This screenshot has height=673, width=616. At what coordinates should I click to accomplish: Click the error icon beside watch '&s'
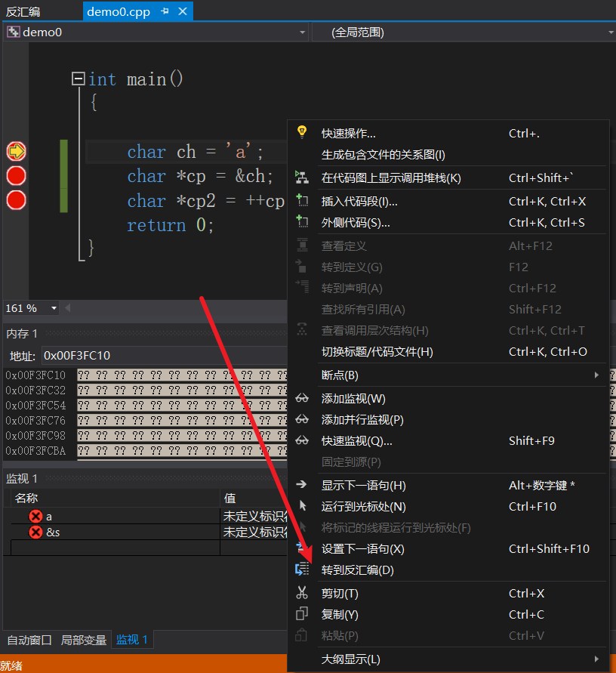point(35,533)
